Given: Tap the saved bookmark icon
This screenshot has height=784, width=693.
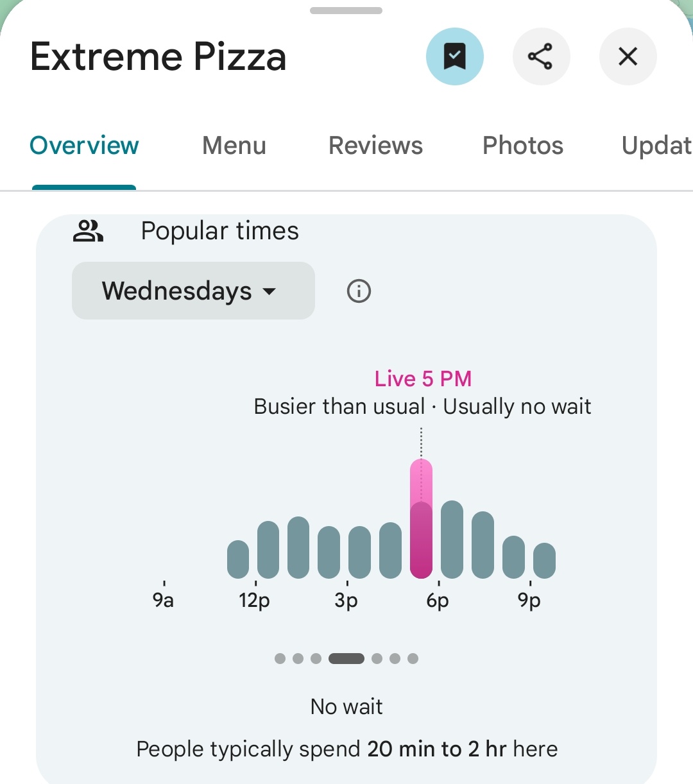Looking at the screenshot, I should [x=454, y=56].
